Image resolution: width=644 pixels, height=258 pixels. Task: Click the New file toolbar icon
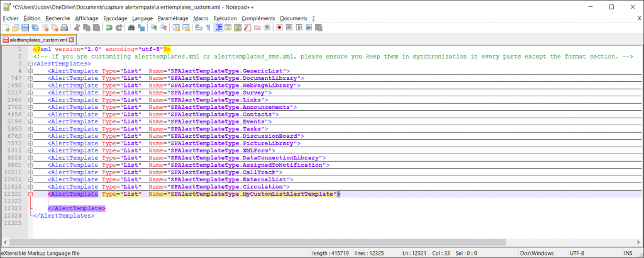click(x=6, y=28)
